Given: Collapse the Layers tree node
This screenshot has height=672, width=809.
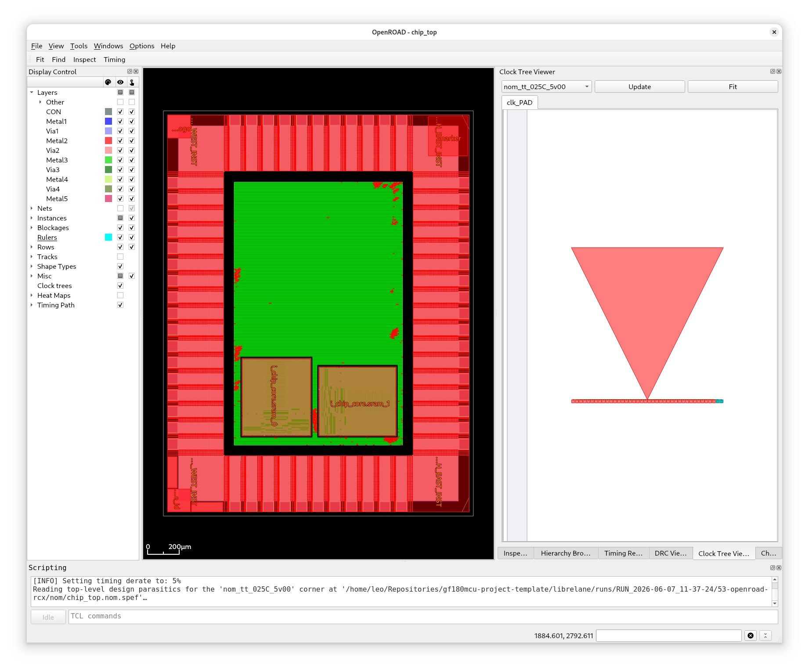Looking at the screenshot, I should (32, 92).
